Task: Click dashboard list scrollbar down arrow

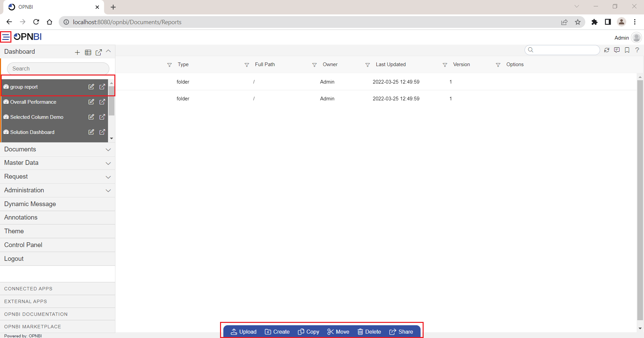Action: tap(111, 138)
